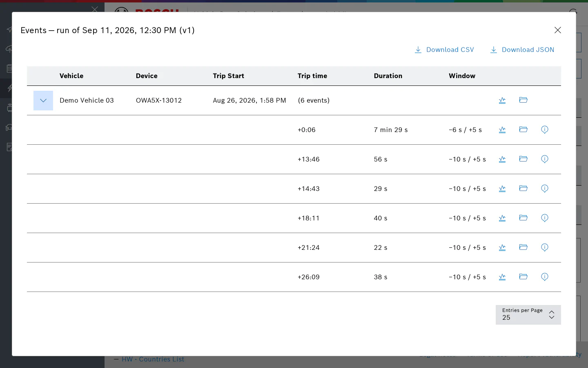
Task: Select the 22 s duration
Action: [381, 248]
